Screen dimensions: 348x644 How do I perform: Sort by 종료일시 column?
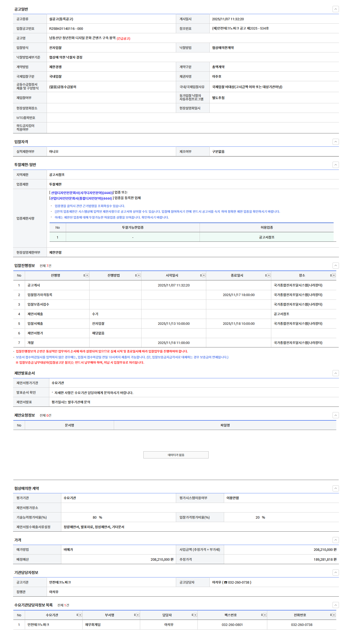point(266,276)
